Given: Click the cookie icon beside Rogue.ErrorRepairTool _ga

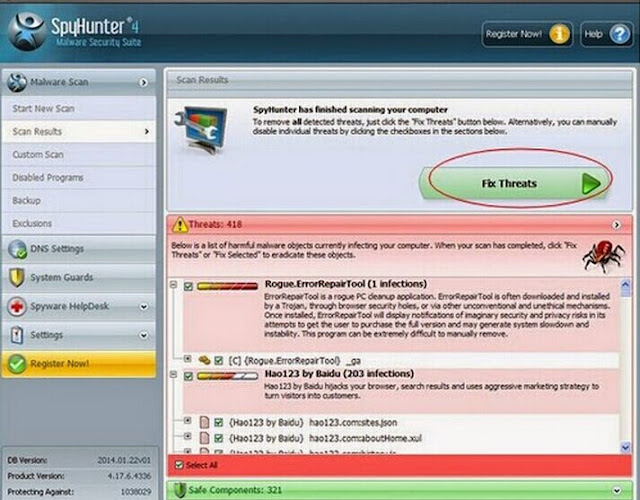Looking at the screenshot, I should pyautogui.click(x=204, y=360).
